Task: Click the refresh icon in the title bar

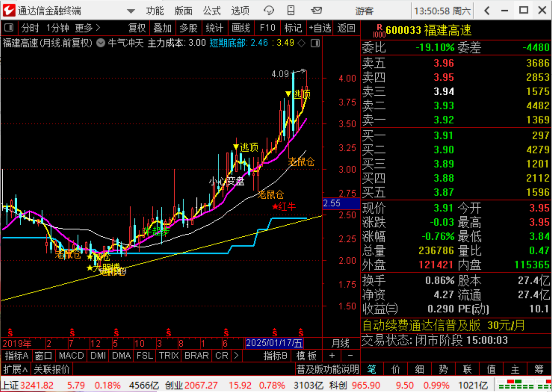Action: click(x=269, y=11)
